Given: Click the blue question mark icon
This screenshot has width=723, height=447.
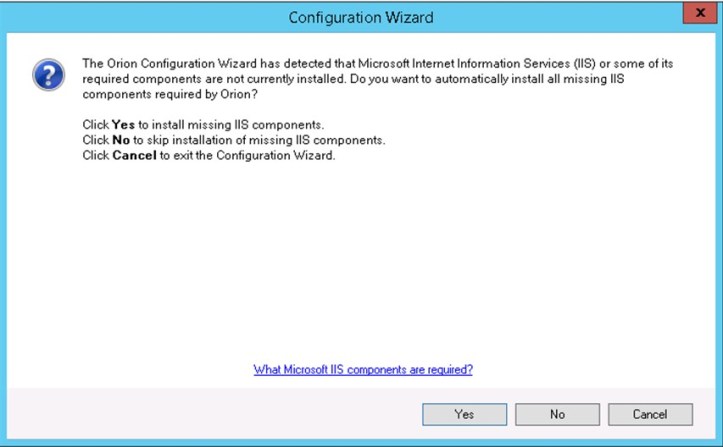Looking at the screenshot, I should click(47, 74).
